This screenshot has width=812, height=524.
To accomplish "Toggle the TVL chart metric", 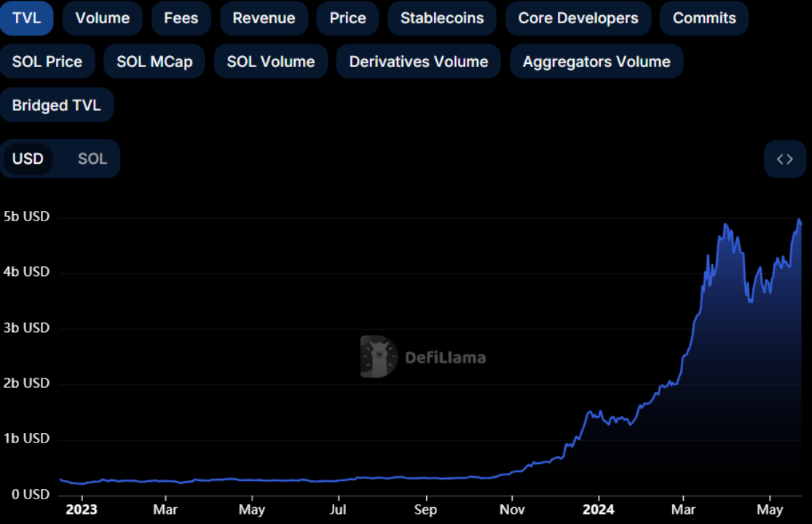I will point(26,18).
